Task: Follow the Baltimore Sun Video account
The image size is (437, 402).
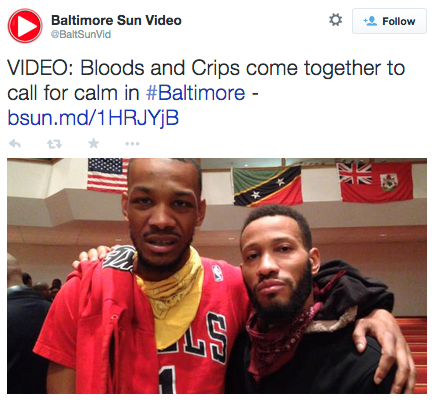Action: coord(389,21)
